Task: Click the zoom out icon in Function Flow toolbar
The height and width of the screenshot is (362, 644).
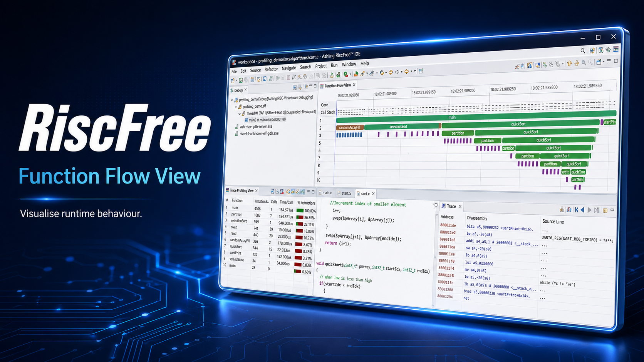Action: coord(590,63)
